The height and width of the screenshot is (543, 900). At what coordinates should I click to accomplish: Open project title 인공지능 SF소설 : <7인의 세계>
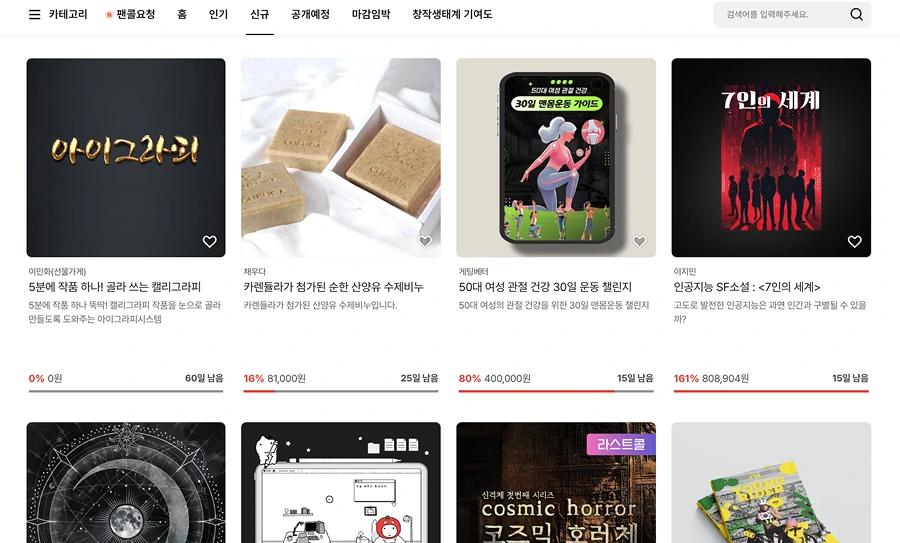point(747,287)
